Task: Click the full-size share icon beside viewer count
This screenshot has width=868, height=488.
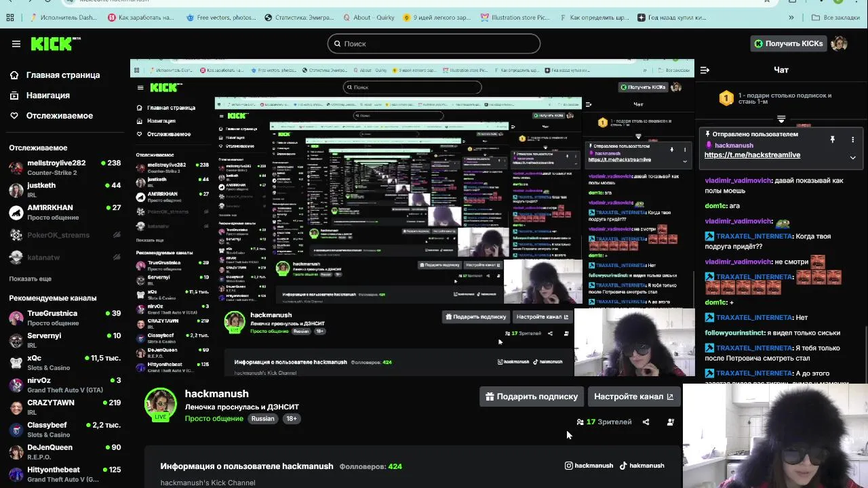Action: click(x=646, y=422)
